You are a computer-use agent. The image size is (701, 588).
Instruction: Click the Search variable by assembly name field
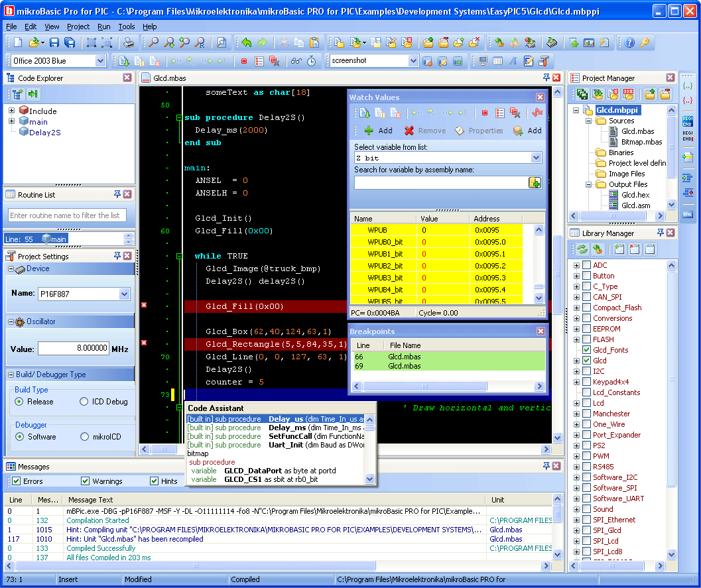(441, 182)
